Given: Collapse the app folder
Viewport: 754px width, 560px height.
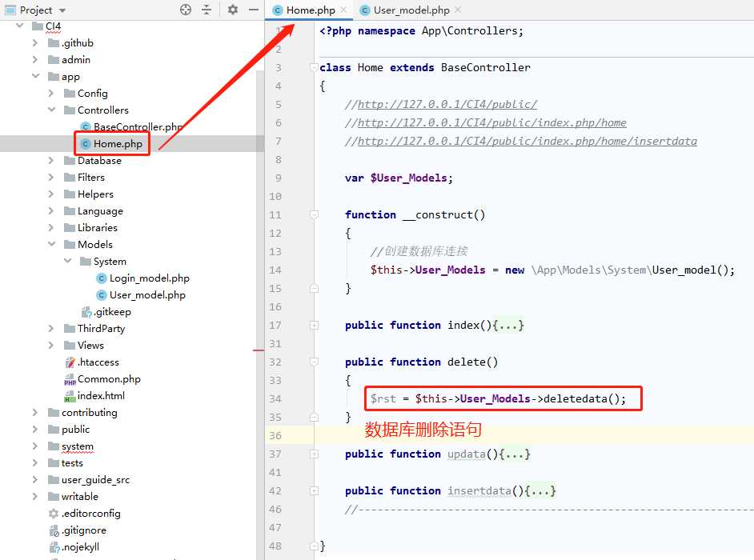Looking at the screenshot, I should pyautogui.click(x=35, y=76).
